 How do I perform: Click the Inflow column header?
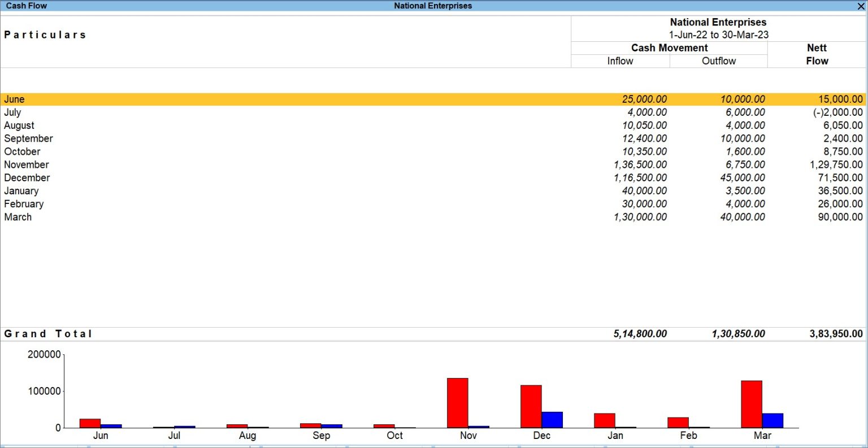tap(620, 60)
